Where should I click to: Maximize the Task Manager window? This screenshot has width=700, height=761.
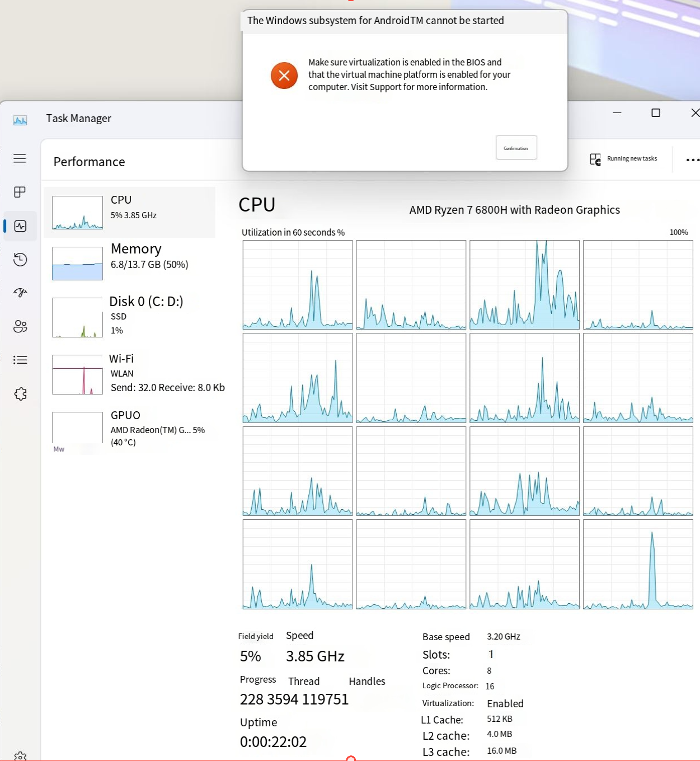656,113
